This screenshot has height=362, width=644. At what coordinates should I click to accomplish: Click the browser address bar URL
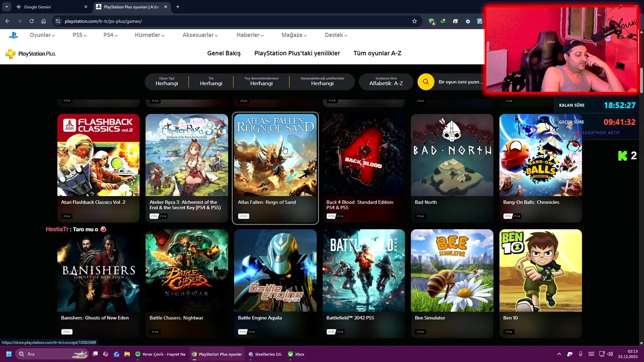pyautogui.click(x=103, y=21)
